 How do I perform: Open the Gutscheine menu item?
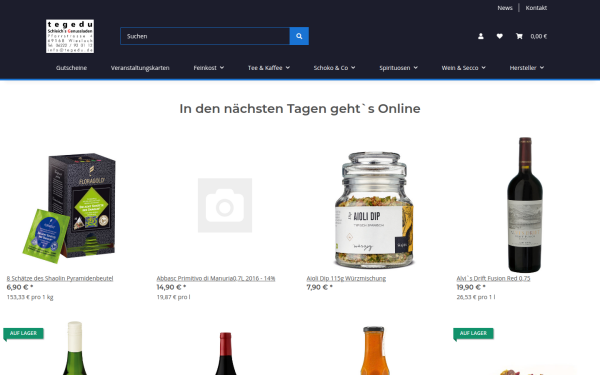pos(72,68)
